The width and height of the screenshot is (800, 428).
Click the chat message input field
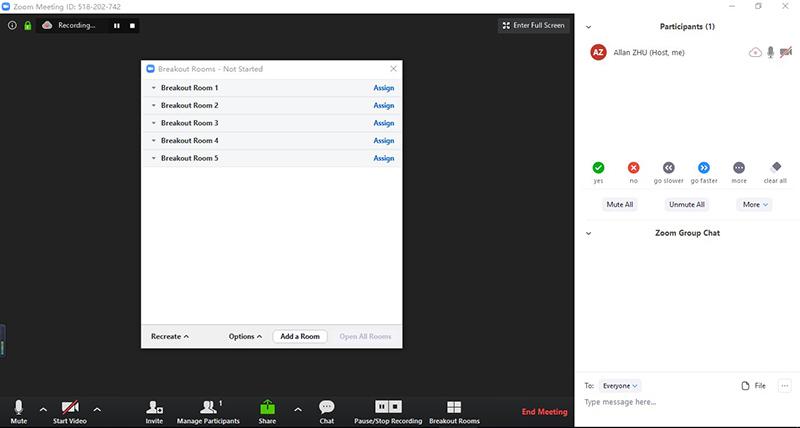pos(687,402)
